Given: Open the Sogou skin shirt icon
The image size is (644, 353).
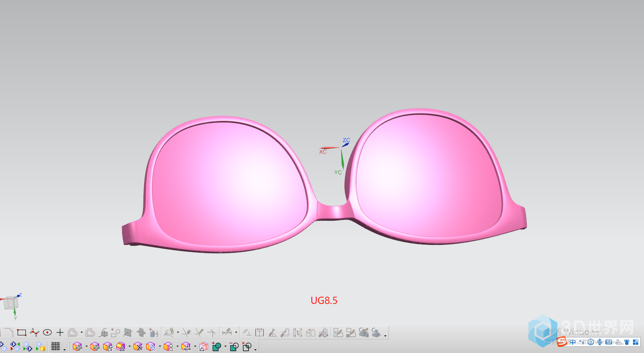Looking at the screenshot, I should coord(627,342).
